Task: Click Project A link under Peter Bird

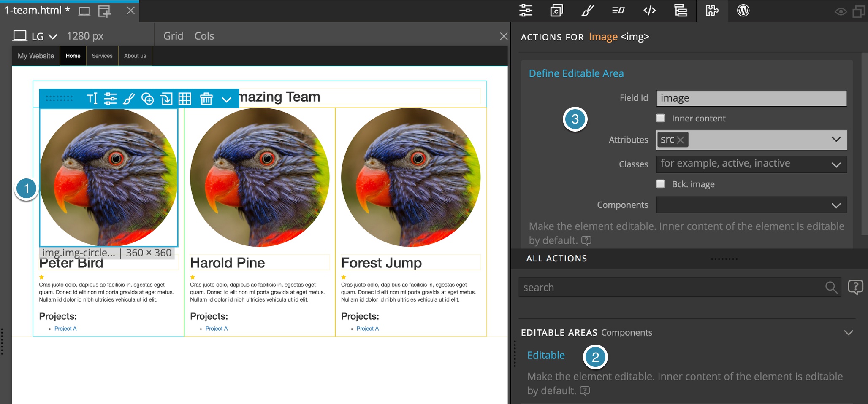Action: (x=65, y=329)
